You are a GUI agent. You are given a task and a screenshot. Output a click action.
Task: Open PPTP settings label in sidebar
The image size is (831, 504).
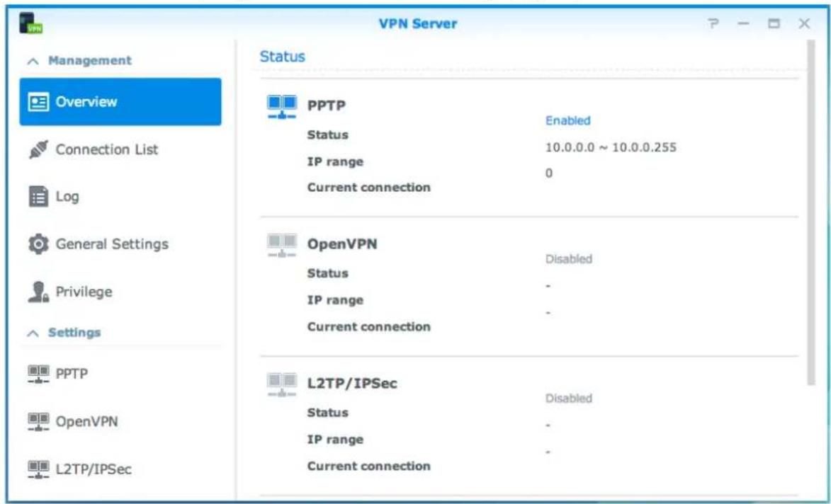(72, 374)
